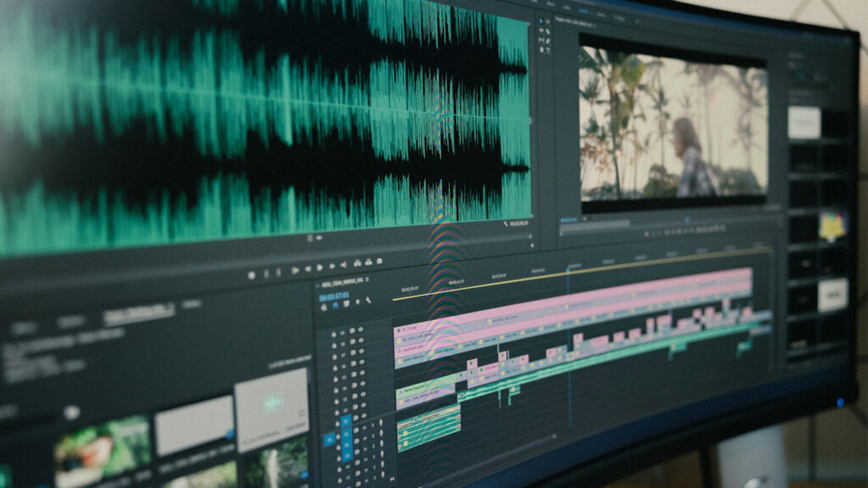Click the Export Frame icon under the Source Monitor
This screenshot has height=488, width=868.
(x=379, y=260)
